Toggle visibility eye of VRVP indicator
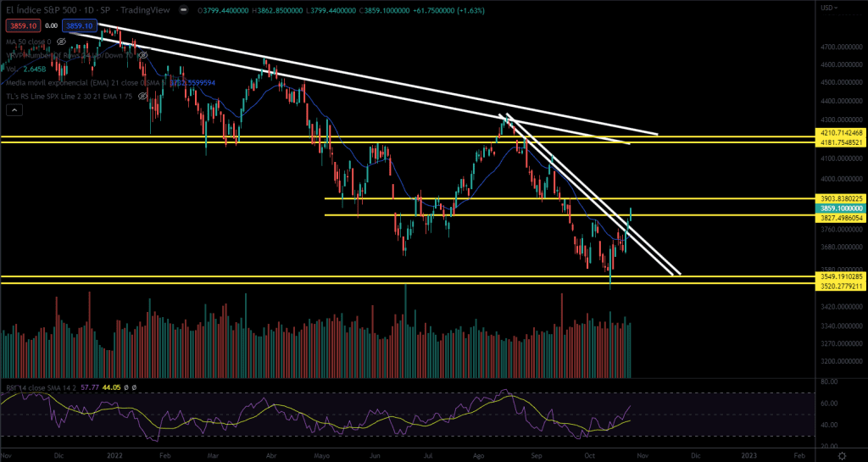The width and height of the screenshot is (868, 462). [x=142, y=55]
